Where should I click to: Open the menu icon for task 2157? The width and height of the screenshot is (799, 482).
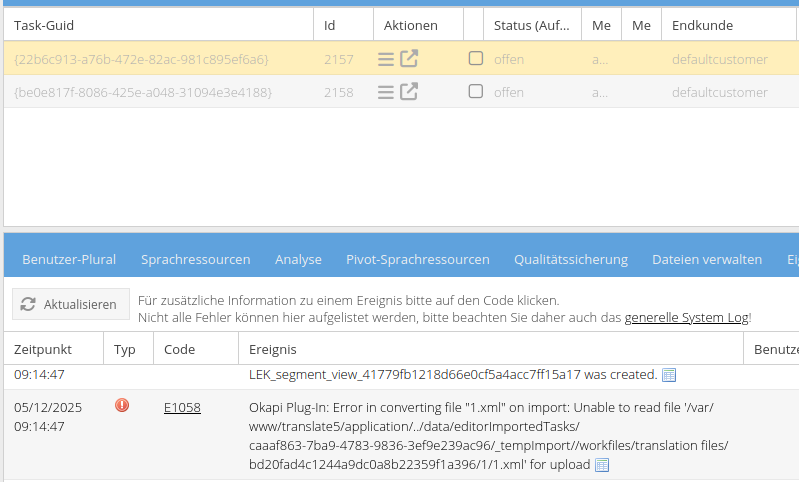coord(386,59)
